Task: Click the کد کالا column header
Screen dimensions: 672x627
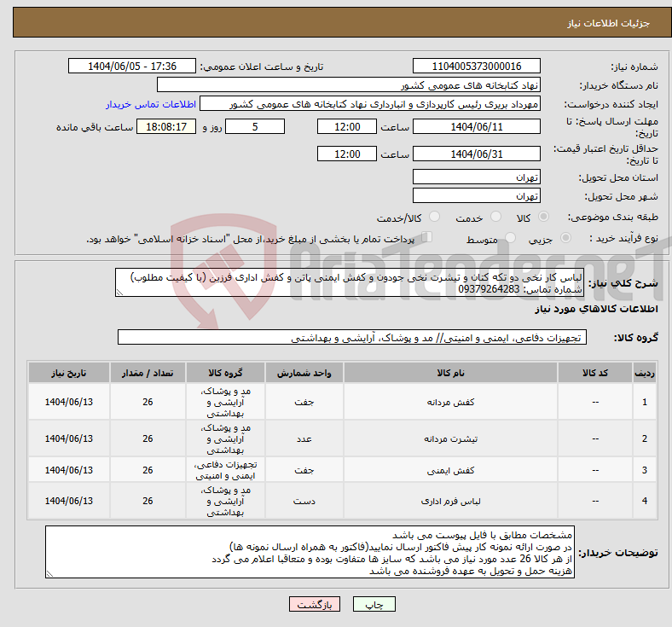Action: [x=595, y=373]
